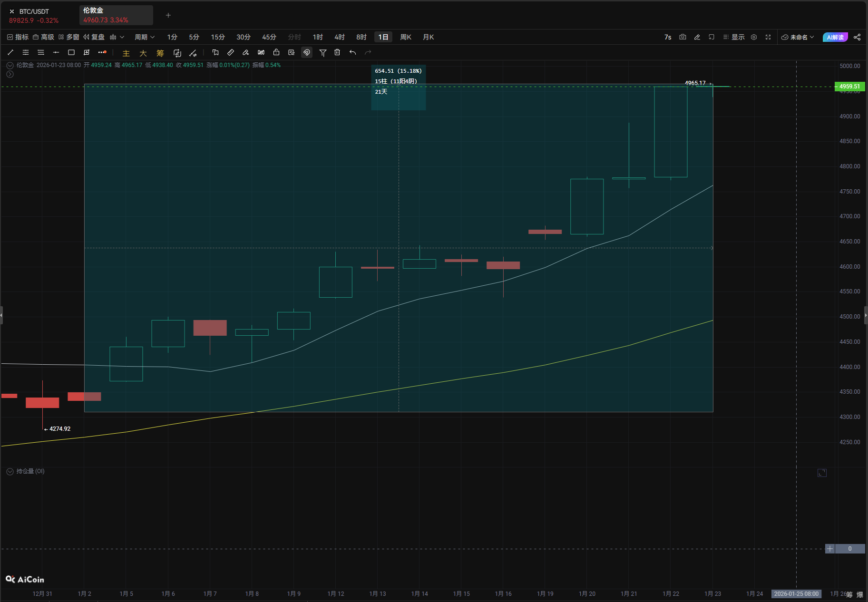Select the 4时 timeframe
This screenshot has width=868, height=602.
tap(339, 37)
